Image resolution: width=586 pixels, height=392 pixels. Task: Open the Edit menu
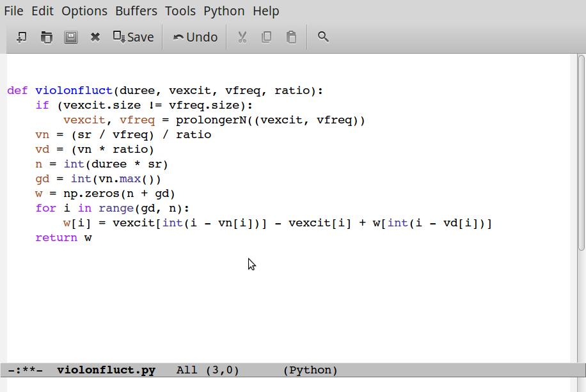[43, 11]
